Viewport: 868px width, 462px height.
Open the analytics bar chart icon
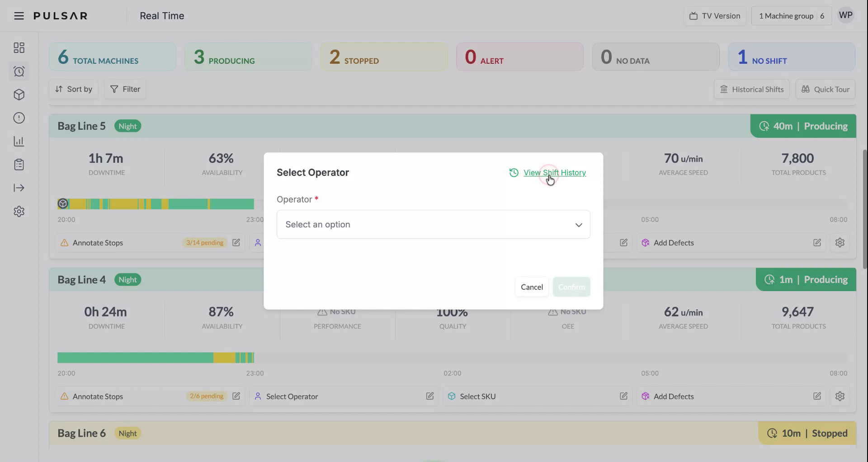coord(19,141)
